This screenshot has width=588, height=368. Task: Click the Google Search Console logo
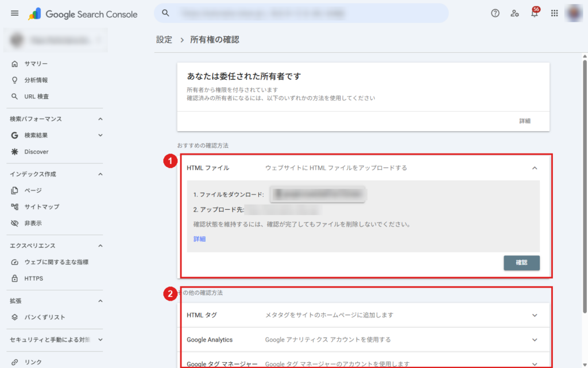(x=83, y=14)
